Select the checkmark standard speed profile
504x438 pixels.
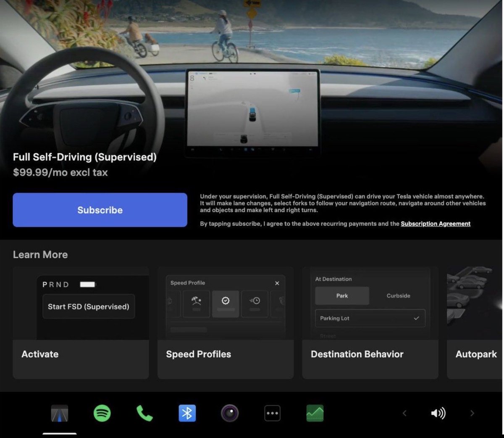click(x=226, y=303)
